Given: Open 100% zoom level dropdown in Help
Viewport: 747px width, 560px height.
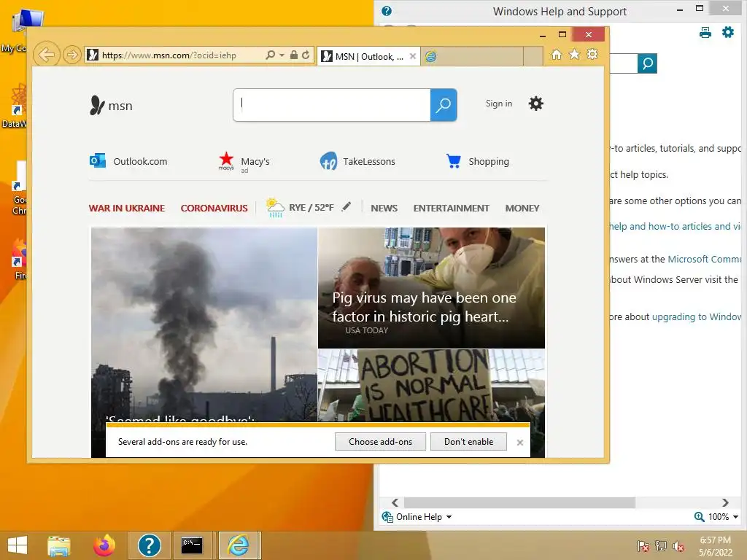Looking at the screenshot, I should [x=723, y=517].
